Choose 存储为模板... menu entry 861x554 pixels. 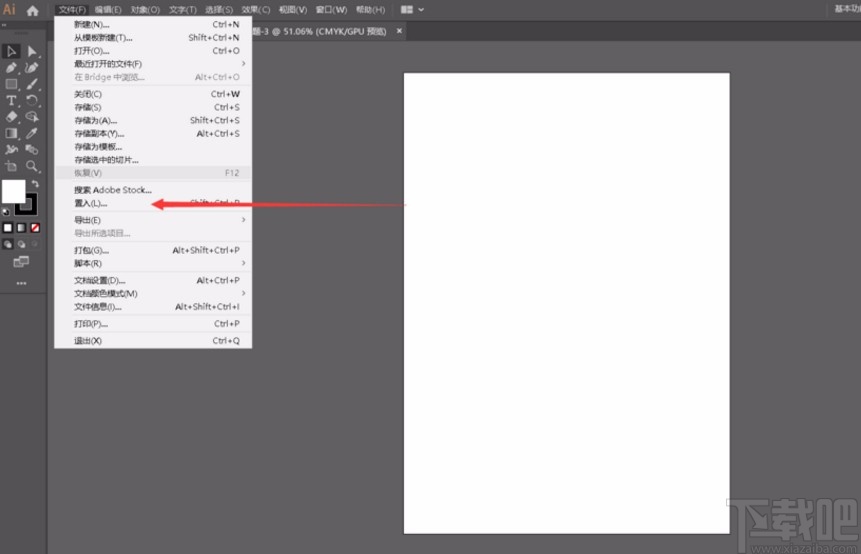[x=153, y=147]
